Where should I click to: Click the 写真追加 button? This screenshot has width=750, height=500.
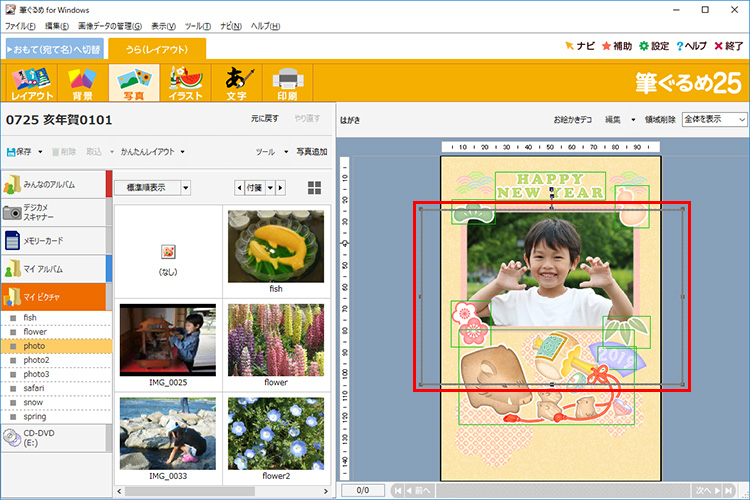(311, 152)
